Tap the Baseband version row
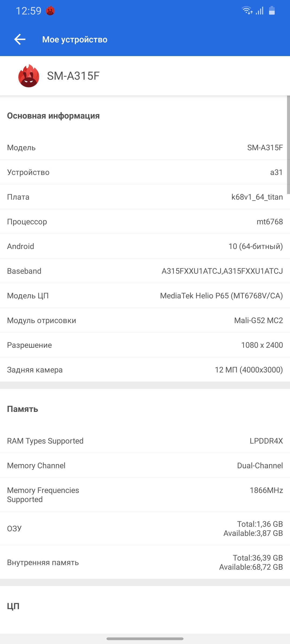290x644 pixels. (145, 271)
